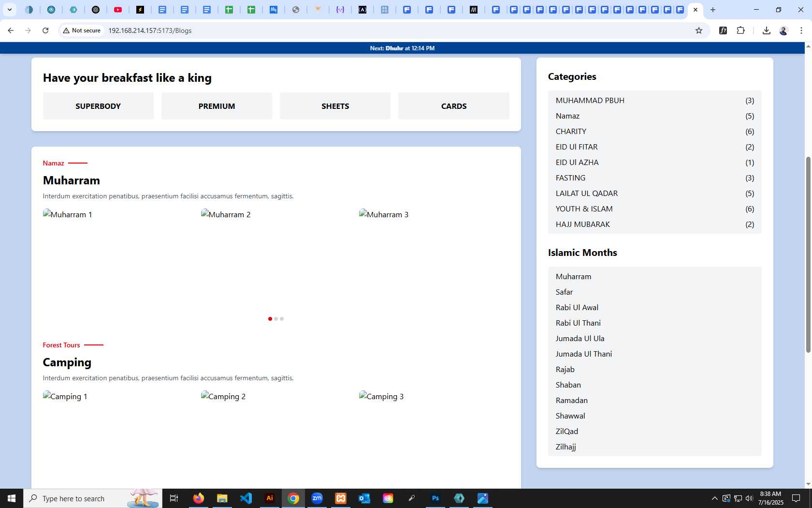
Task: Click the page vertical scrollbar thumb
Action: pos(808,254)
